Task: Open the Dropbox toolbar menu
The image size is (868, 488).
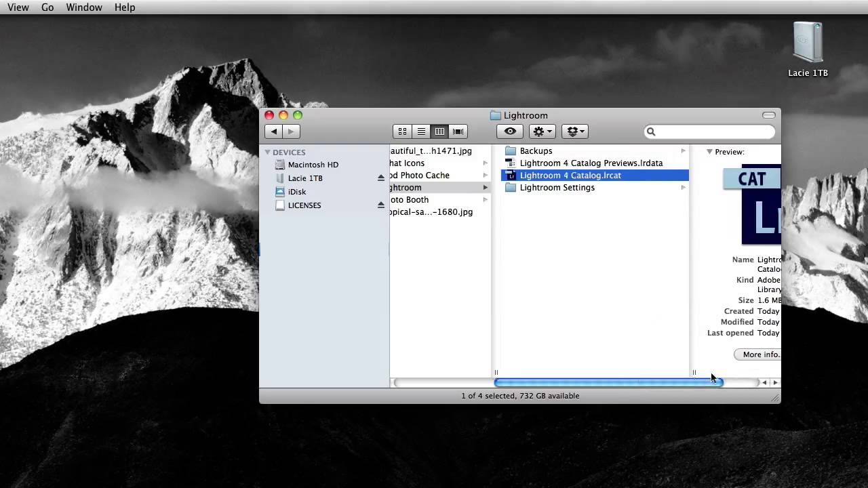Action: pos(574,131)
